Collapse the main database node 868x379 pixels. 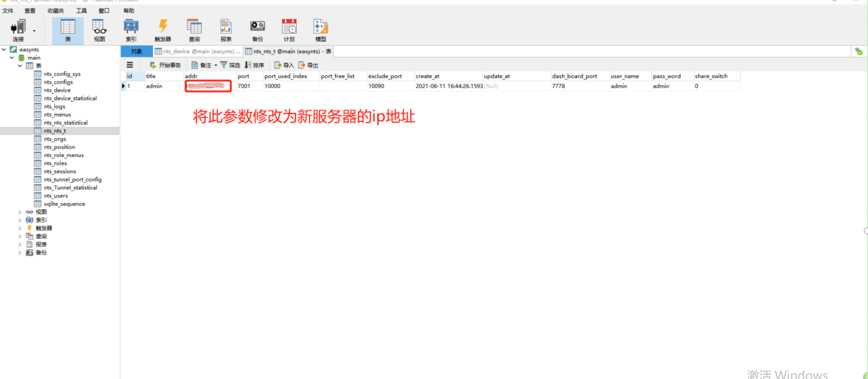point(12,58)
